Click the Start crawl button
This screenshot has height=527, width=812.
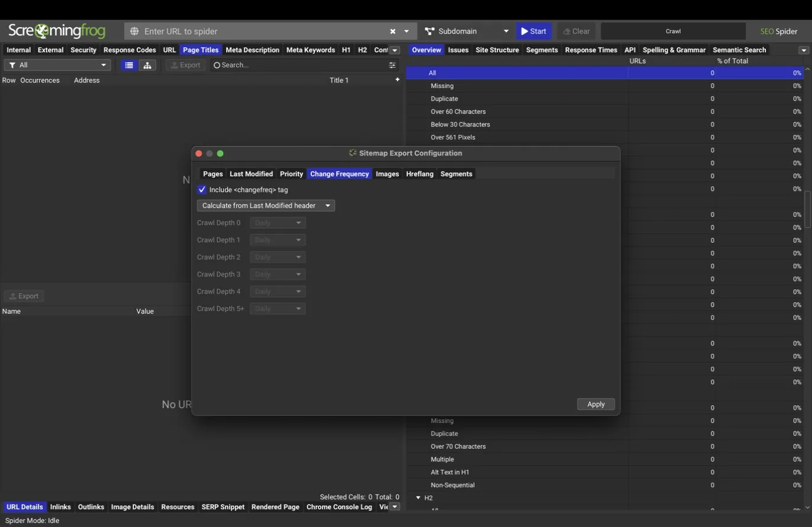tap(534, 31)
